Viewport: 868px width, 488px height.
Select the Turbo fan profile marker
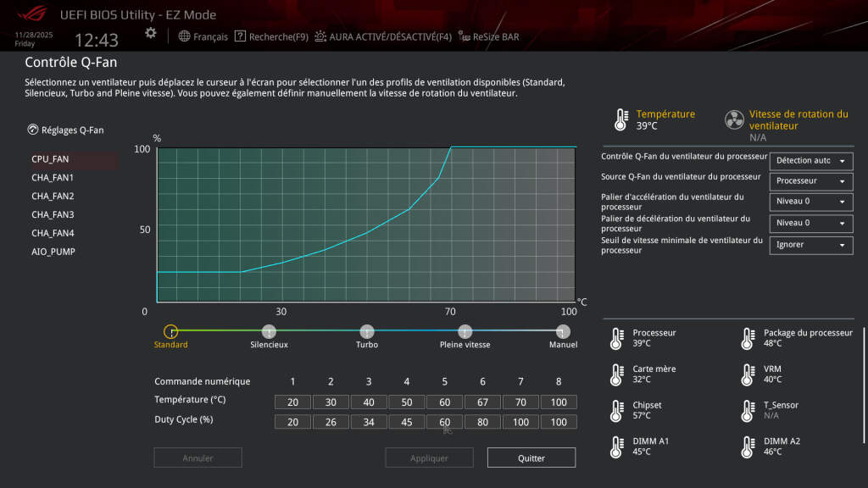click(x=366, y=331)
